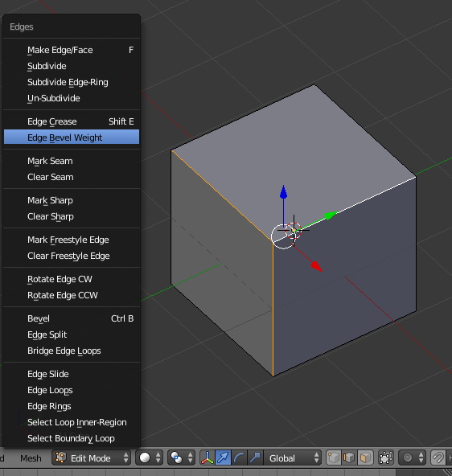The height and width of the screenshot is (476, 452).
Task: Open the proportional editing menu
Action: (x=412, y=458)
